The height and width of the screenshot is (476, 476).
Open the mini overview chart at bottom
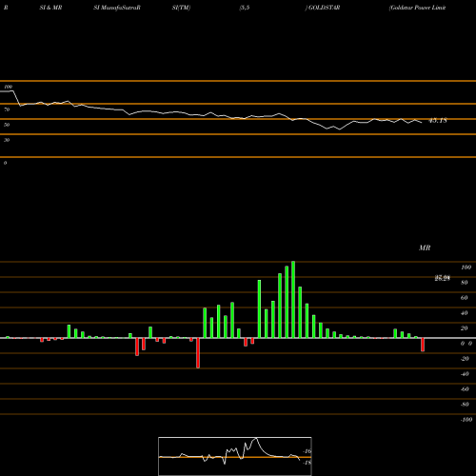click(235, 456)
